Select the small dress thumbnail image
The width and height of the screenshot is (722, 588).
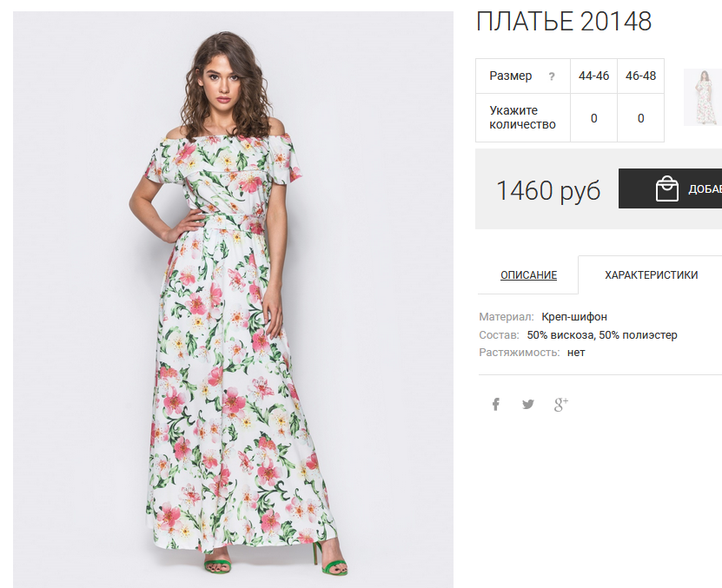point(703,97)
